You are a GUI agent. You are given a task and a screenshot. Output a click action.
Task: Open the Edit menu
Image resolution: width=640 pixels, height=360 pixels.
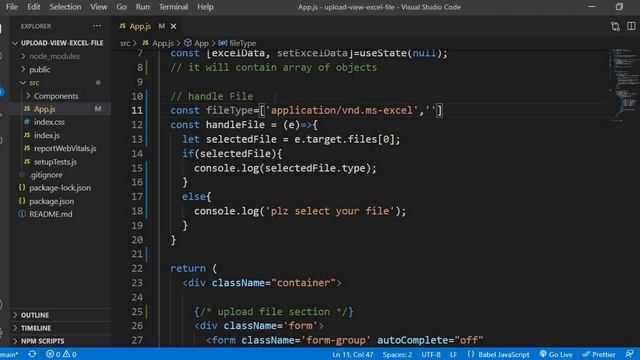click(x=33, y=7)
